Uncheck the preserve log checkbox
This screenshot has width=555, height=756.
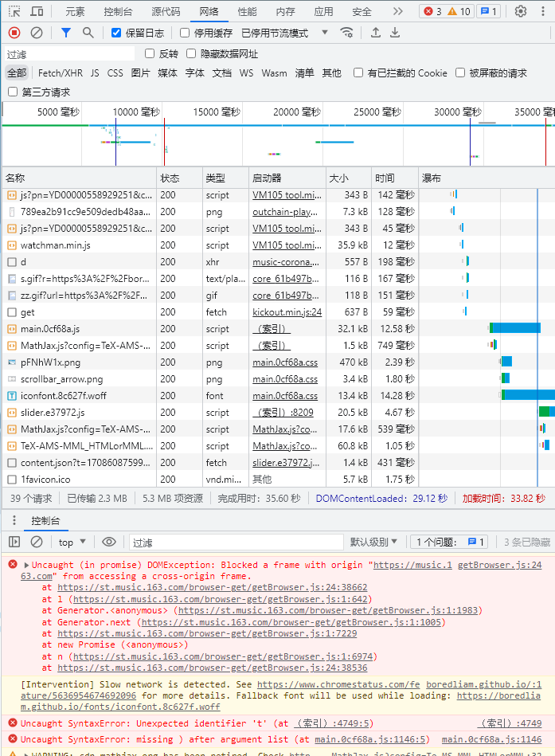point(115,33)
